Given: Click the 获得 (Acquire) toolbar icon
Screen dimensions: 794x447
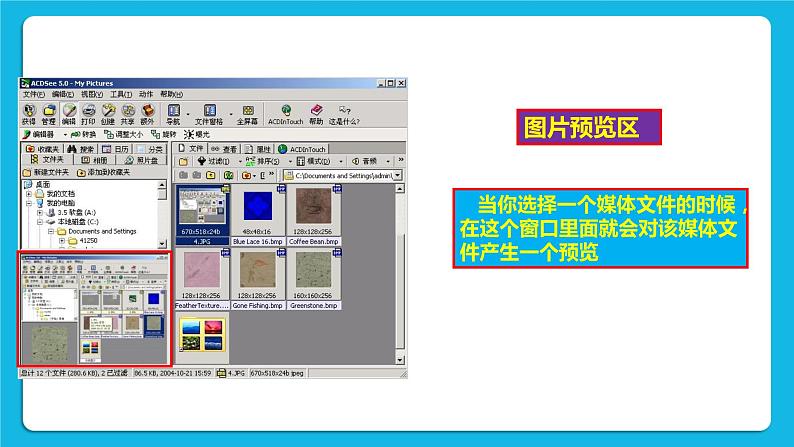Looking at the screenshot, I should (29, 113).
